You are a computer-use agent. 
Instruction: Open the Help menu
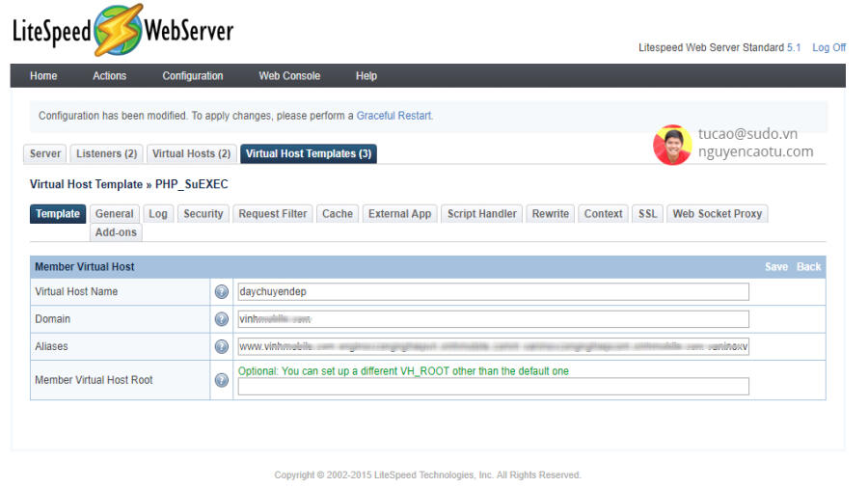pos(366,76)
